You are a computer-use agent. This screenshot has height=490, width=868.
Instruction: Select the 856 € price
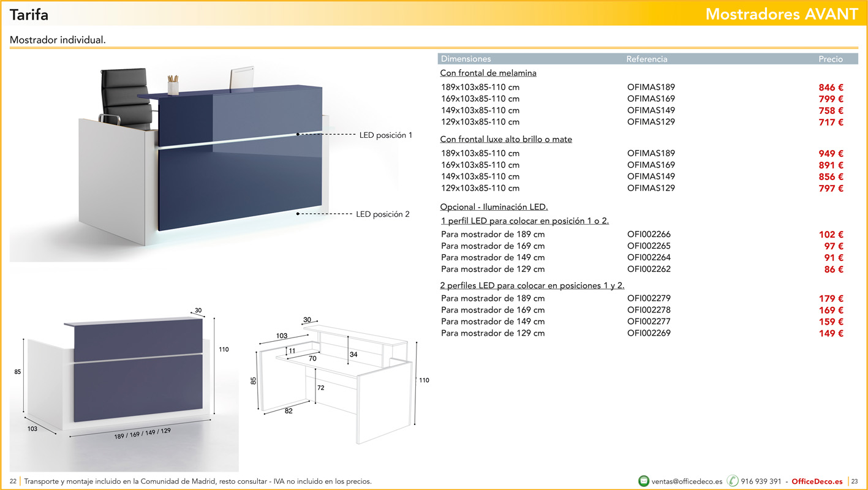pos(831,177)
